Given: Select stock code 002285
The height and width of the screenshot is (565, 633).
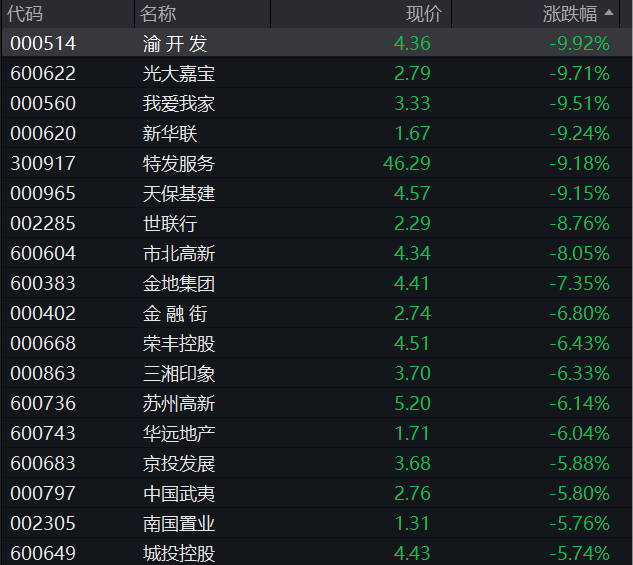Looking at the screenshot, I should 43,224.
